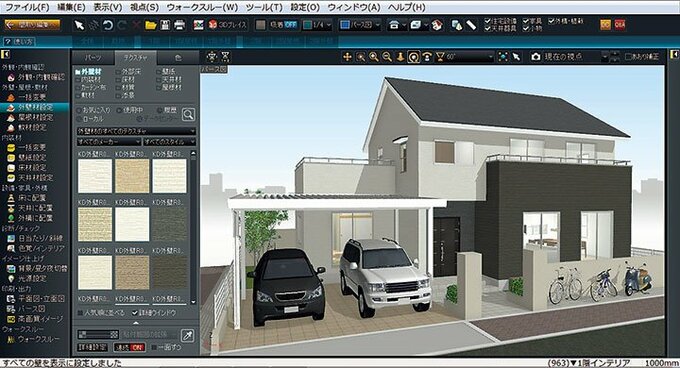This screenshot has height=368, width=680.
Task: Open file with the yellow folder icon
Action: click(x=150, y=25)
